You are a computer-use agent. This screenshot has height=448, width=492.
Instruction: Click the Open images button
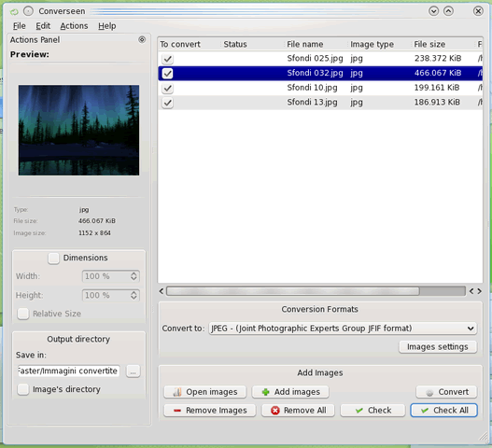click(205, 392)
